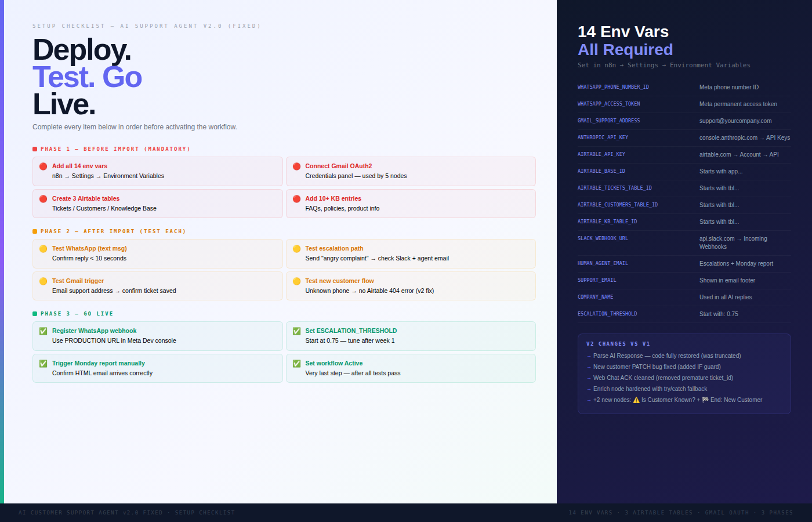Click yellow circle beside Test WhatsApp (text msg)
The height and width of the screenshot is (522, 812).
point(43,249)
